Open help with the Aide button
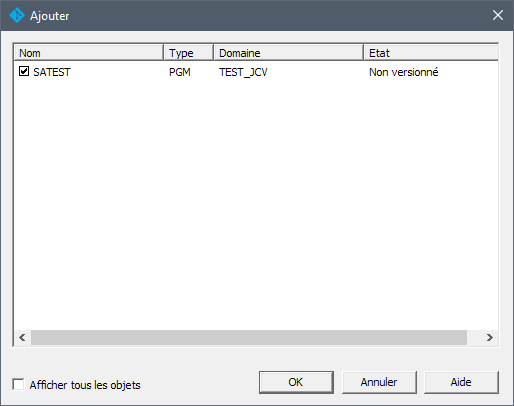Screen dimensions: 514x406 pyautogui.click(x=461, y=382)
